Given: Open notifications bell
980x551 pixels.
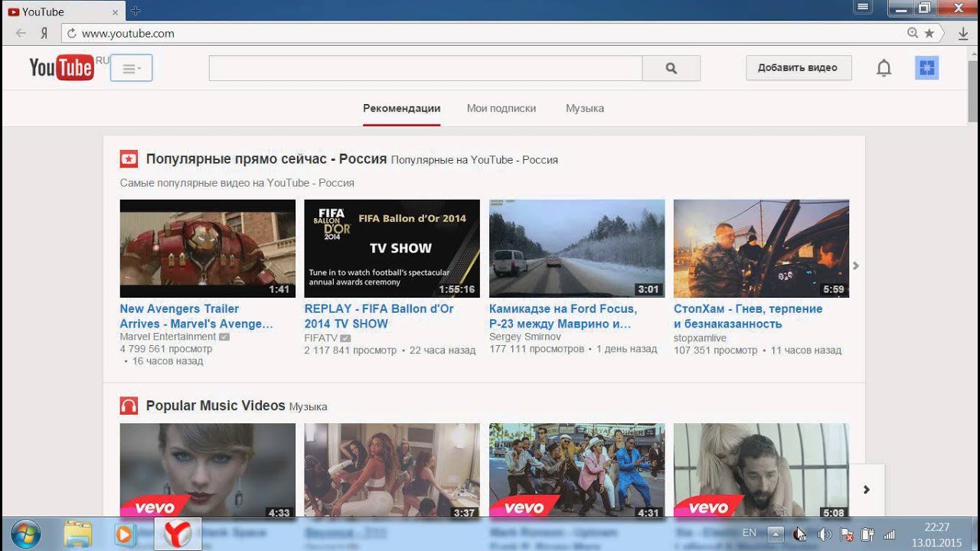Looking at the screenshot, I should (884, 68).
